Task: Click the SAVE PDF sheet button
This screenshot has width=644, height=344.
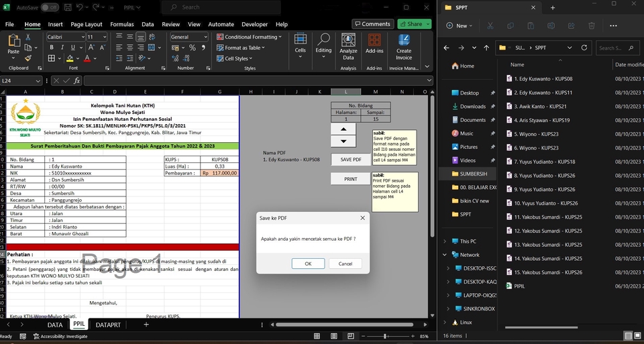Action: coord(351,160)
